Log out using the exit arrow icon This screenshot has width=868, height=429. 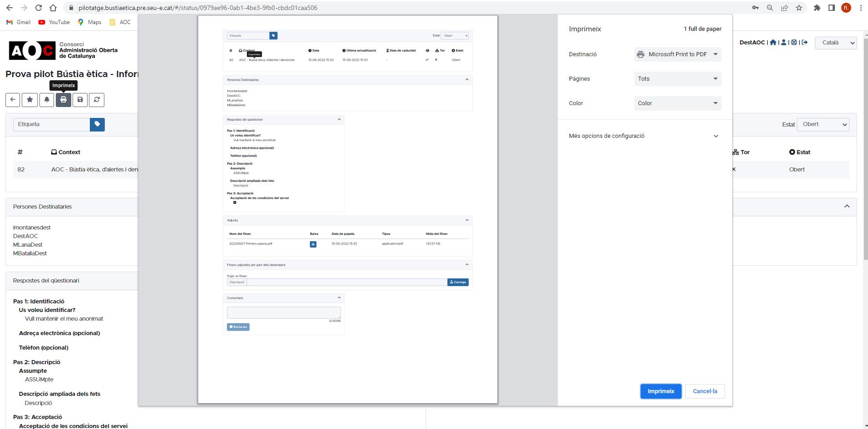point(805,42)
